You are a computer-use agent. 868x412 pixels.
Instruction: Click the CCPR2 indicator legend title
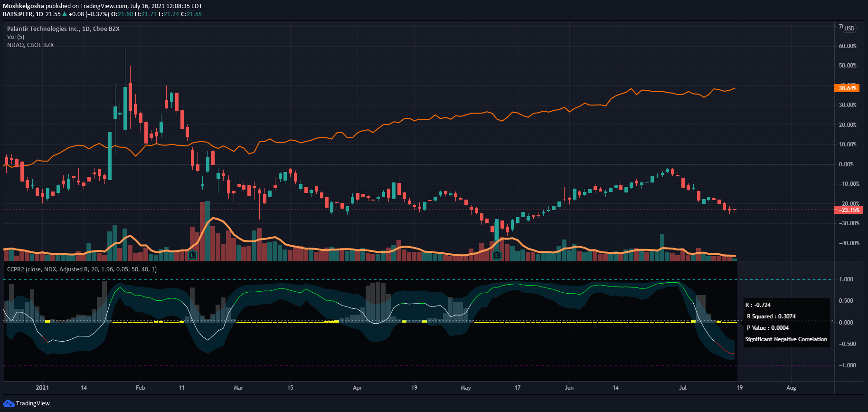[82, 269]
